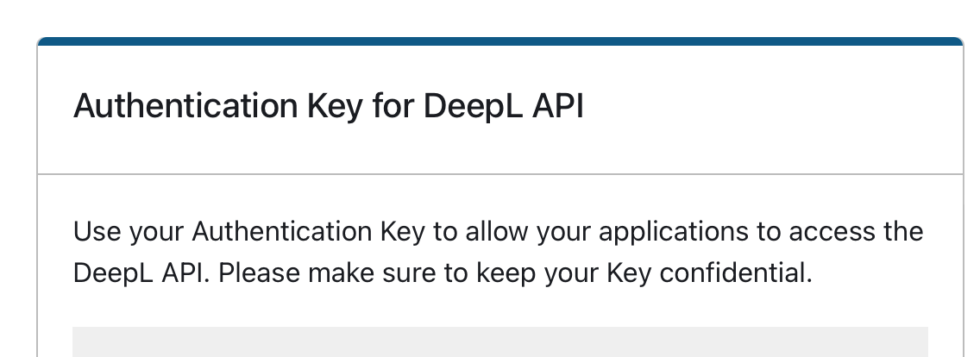Click the 'Use your Authentication Key' description line
This screenshot has height=357, width=980.
[x=498, y=232]
